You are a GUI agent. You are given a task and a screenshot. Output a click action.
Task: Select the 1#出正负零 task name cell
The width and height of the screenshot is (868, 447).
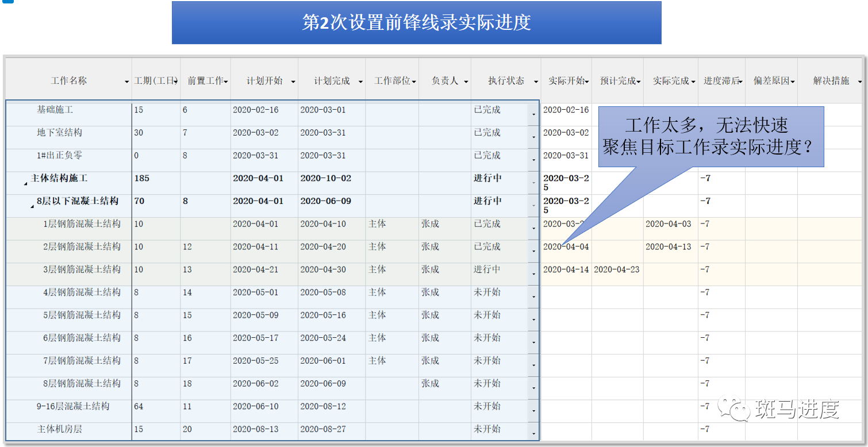(x=60, y=155)
